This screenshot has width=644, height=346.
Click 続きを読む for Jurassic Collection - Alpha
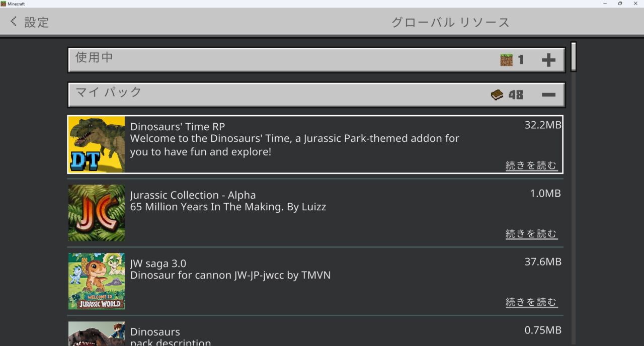531,234
